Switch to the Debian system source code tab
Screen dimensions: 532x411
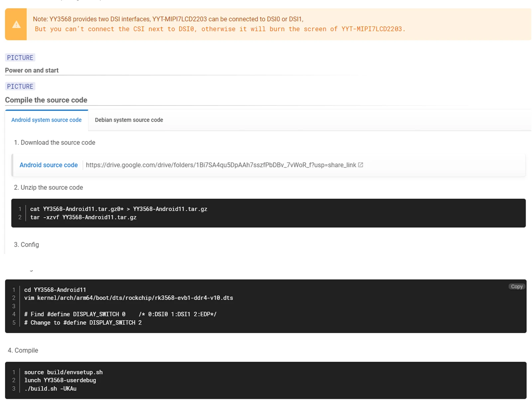coord(129,120)
